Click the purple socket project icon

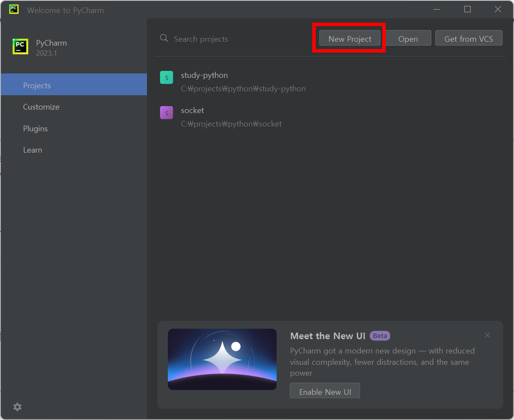click(x=167, y=113)
